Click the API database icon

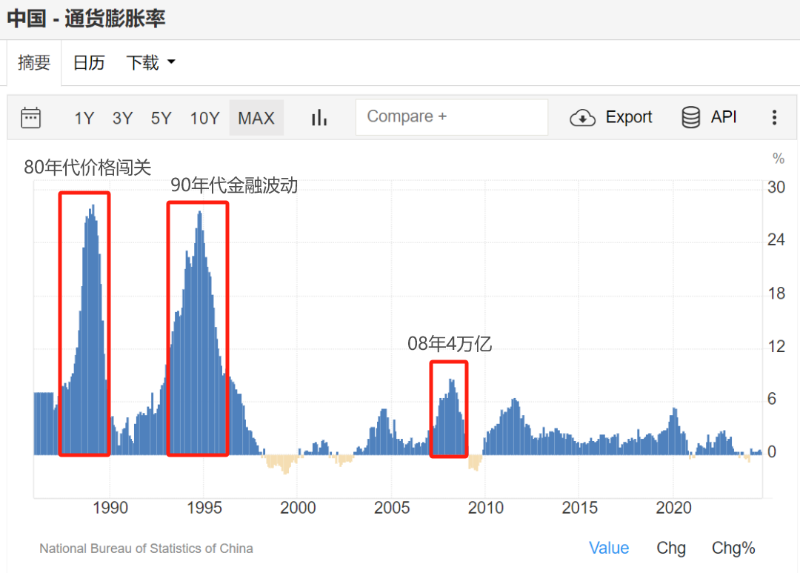click(x=690, y=117)
